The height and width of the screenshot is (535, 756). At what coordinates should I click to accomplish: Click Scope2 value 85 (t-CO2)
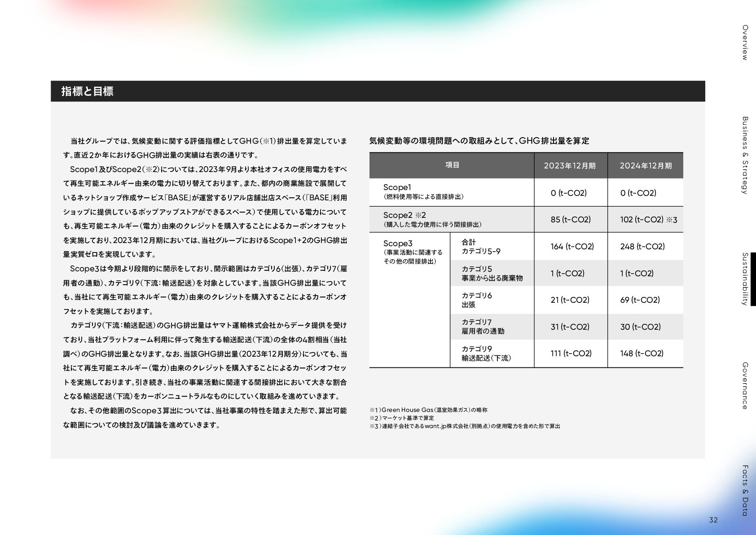(x=571, y=220)
